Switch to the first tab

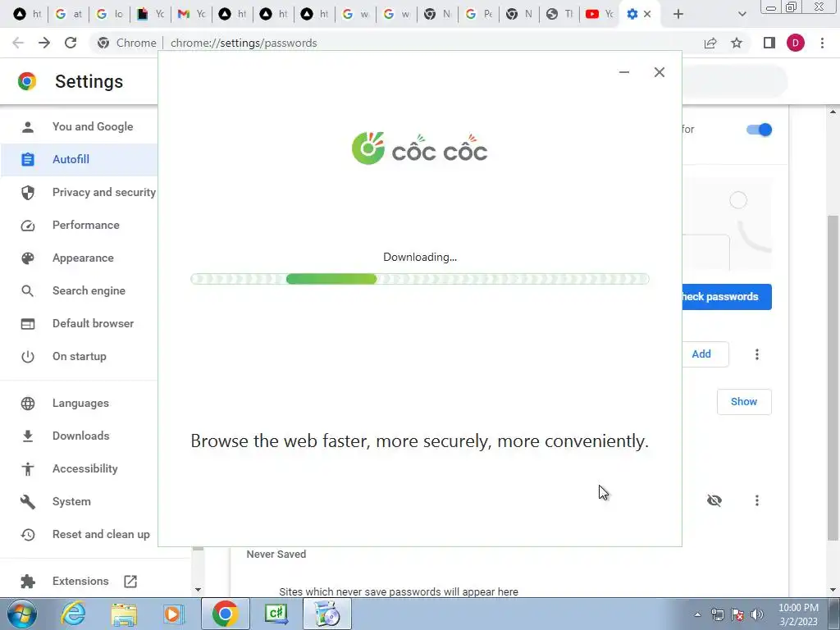[28, 14]
